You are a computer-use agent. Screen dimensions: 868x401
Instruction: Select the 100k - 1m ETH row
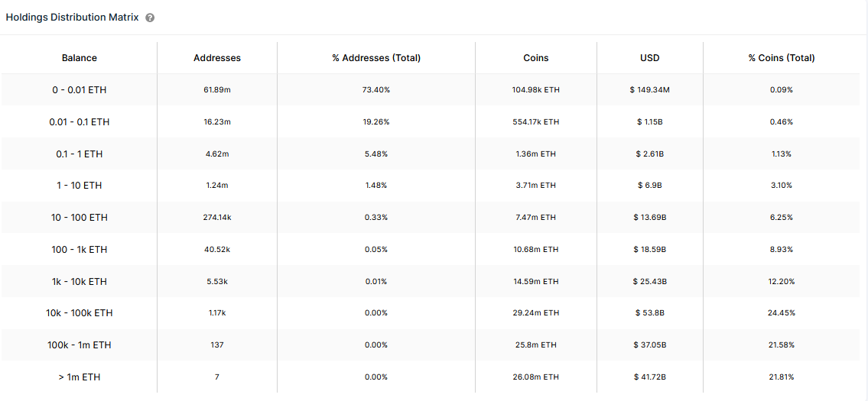click(430, 345)
